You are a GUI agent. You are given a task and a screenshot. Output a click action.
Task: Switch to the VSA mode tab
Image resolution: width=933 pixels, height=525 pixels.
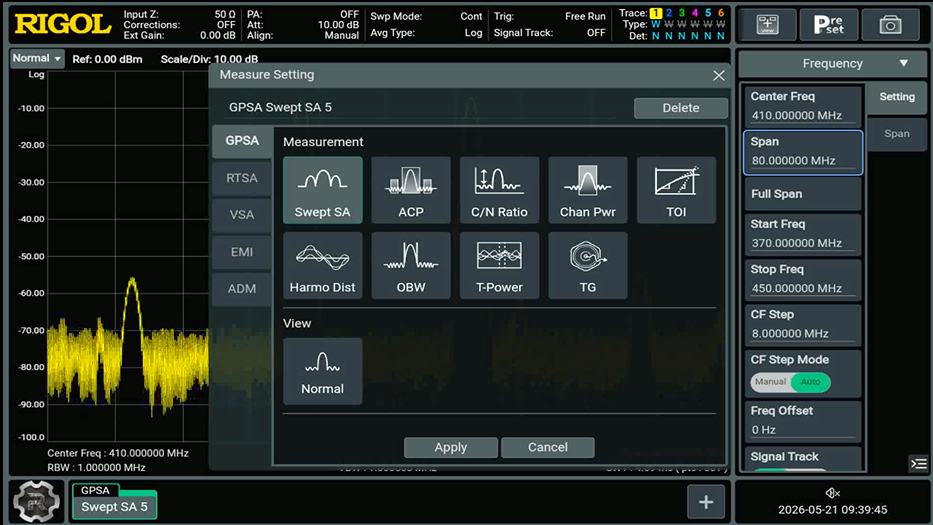(x=242, y=215)
